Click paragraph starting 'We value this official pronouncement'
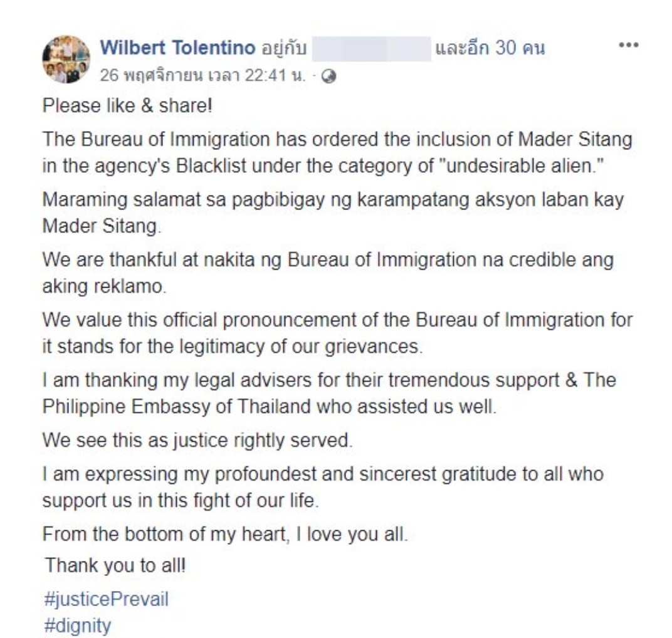 (337, 333)
